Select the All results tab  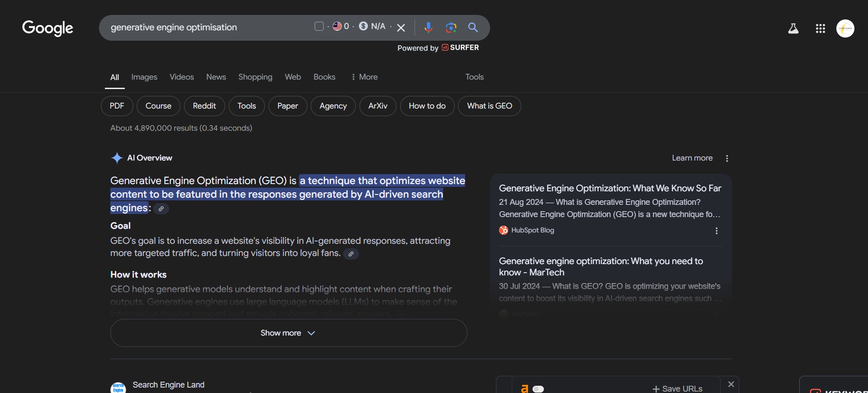pos(115,77)
